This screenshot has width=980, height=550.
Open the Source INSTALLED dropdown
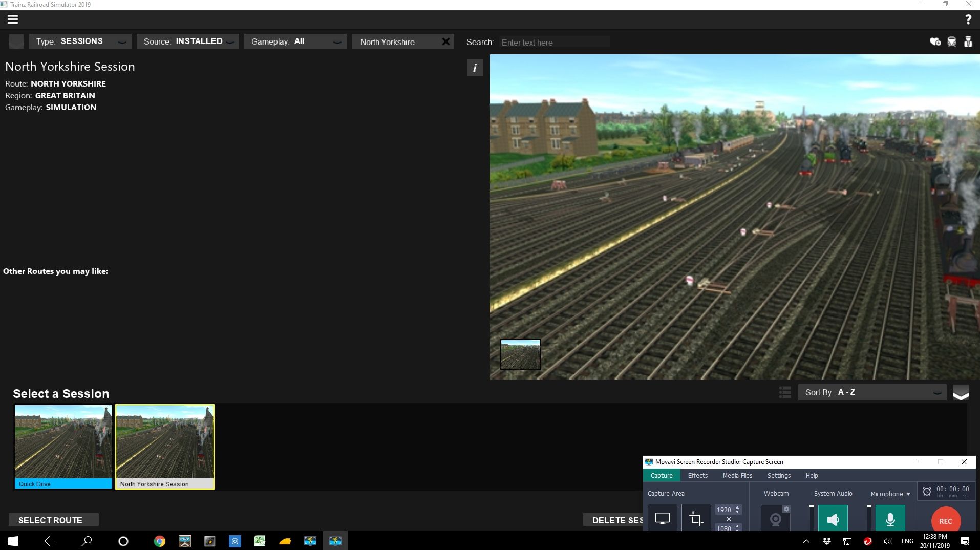tap(188, 41)
